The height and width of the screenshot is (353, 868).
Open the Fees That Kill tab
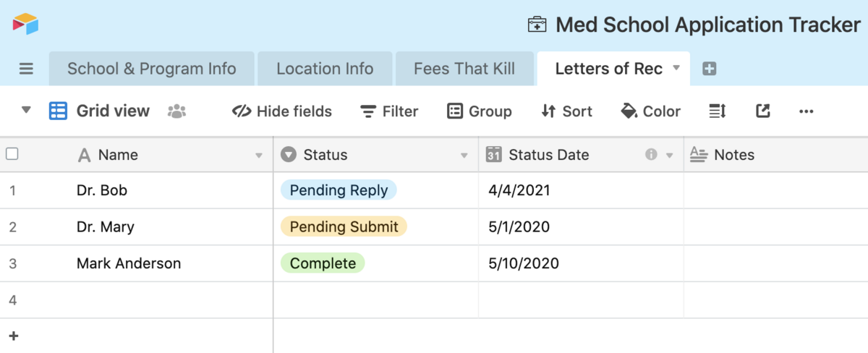(x=464, y=69)
